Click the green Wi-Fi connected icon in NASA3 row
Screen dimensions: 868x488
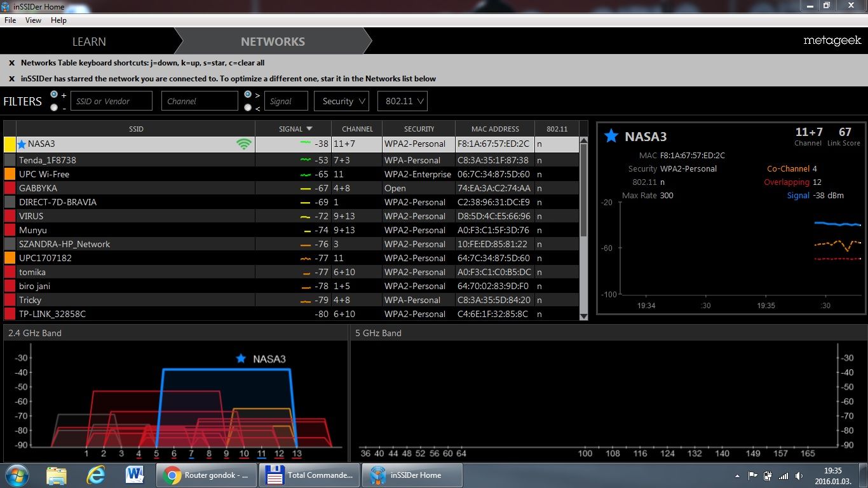pos(243,144)
